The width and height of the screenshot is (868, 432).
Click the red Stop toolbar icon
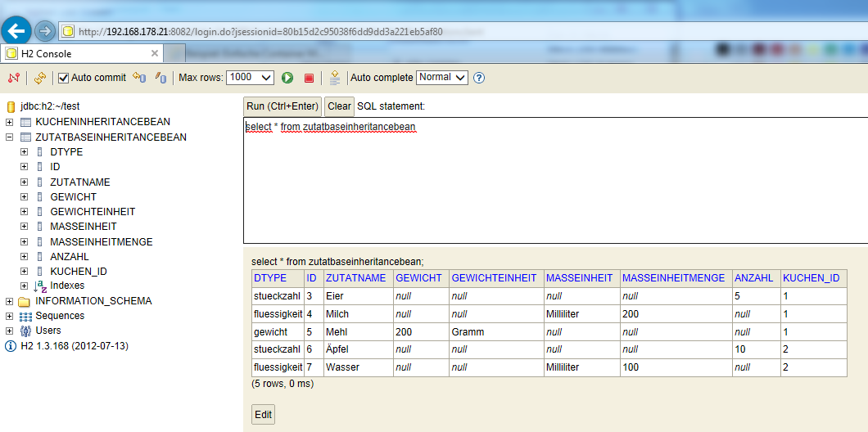pos(309,78)
